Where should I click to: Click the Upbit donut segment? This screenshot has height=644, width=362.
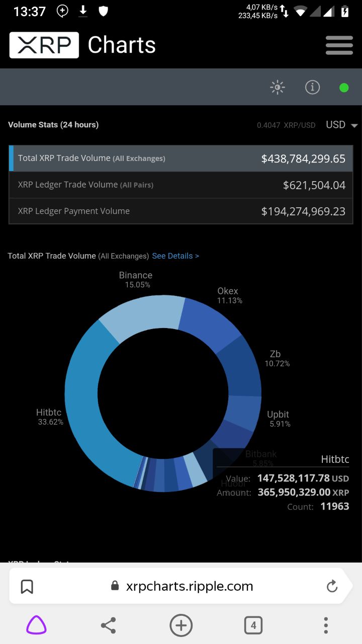[243, 413]
